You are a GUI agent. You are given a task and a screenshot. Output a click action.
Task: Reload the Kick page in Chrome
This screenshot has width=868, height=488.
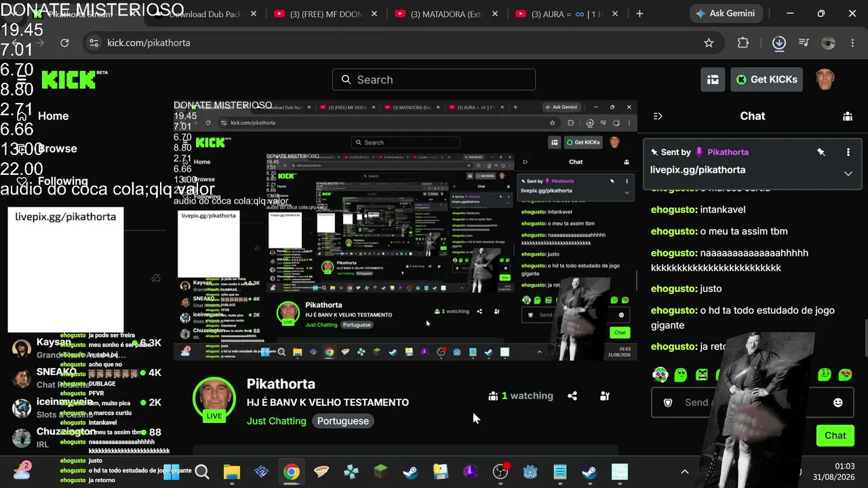tap(64, 43)
